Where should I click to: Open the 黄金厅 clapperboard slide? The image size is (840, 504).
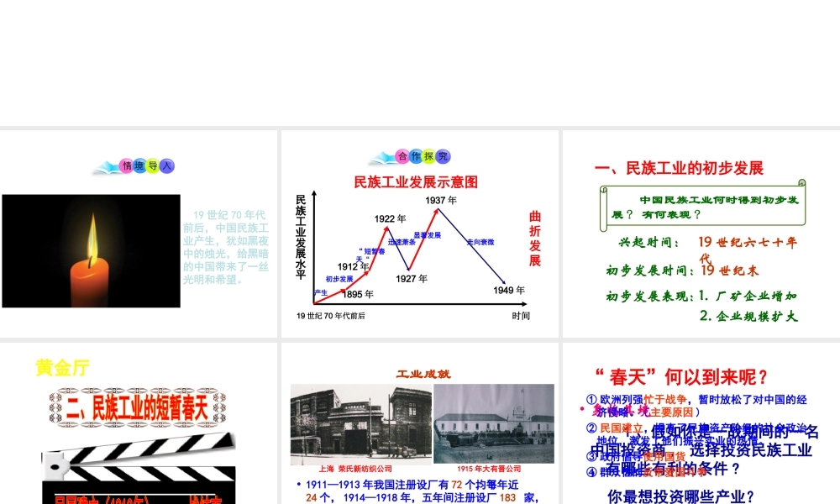139,423
